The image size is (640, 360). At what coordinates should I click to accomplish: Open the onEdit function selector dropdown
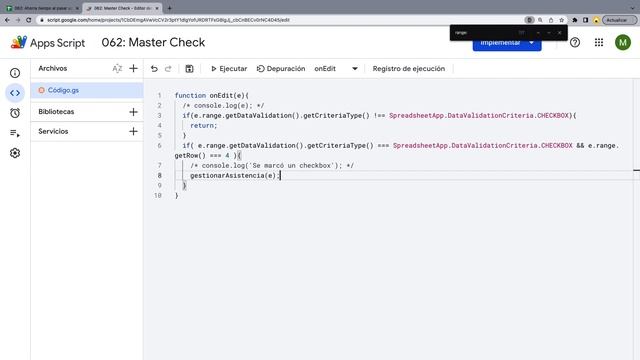click(x=336, y=69)
